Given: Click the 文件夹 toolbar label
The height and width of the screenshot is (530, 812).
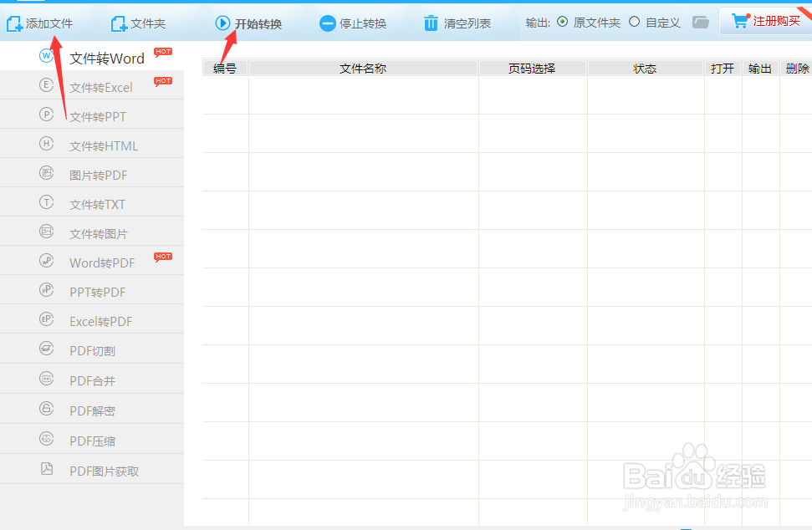Looking at the screenshot, I should [148, 23].
